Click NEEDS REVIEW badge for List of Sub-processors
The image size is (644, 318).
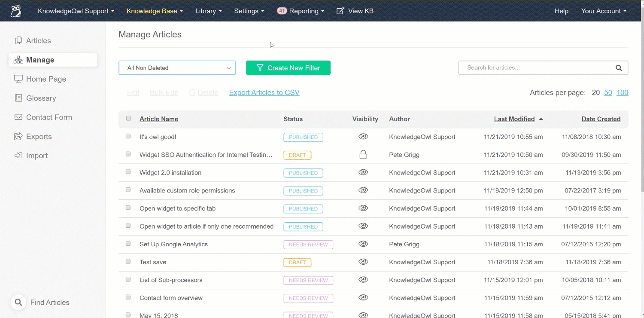(x=308, y=280)
